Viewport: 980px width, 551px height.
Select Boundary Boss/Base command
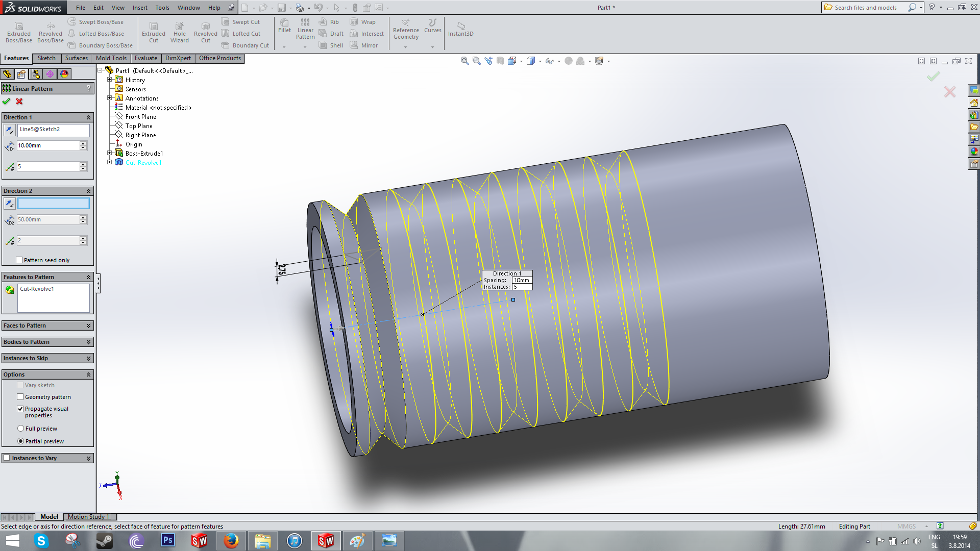pyautogui.click(x=100, y=45)
